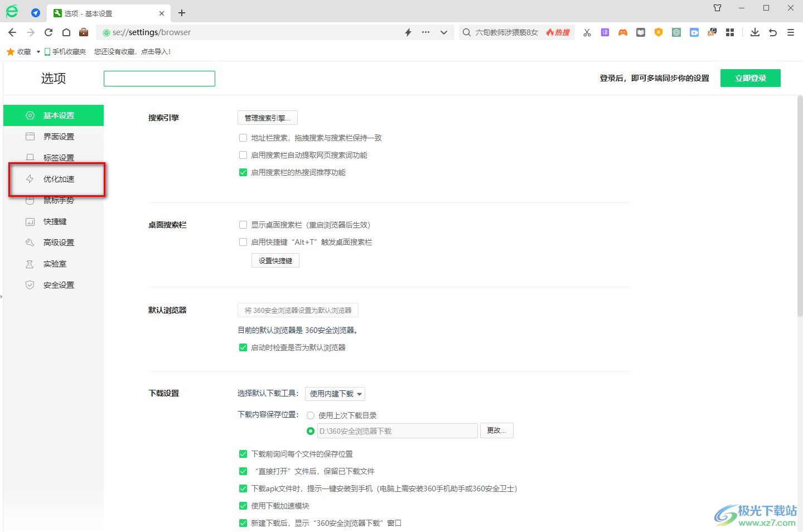The height and width of the screenshot is (532, 803).
Task: Click the gray book reader extension icon
Action: click(x=641, y=32)
